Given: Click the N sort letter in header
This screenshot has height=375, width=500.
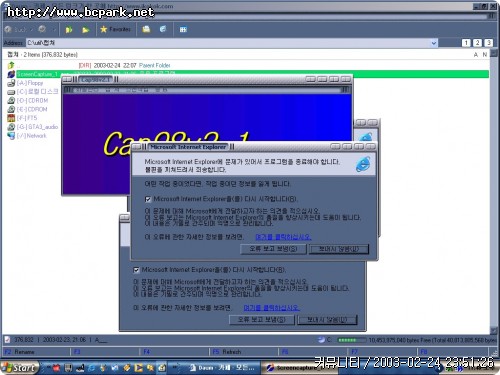Looking at the screenshot, I should tap(485, 55).
